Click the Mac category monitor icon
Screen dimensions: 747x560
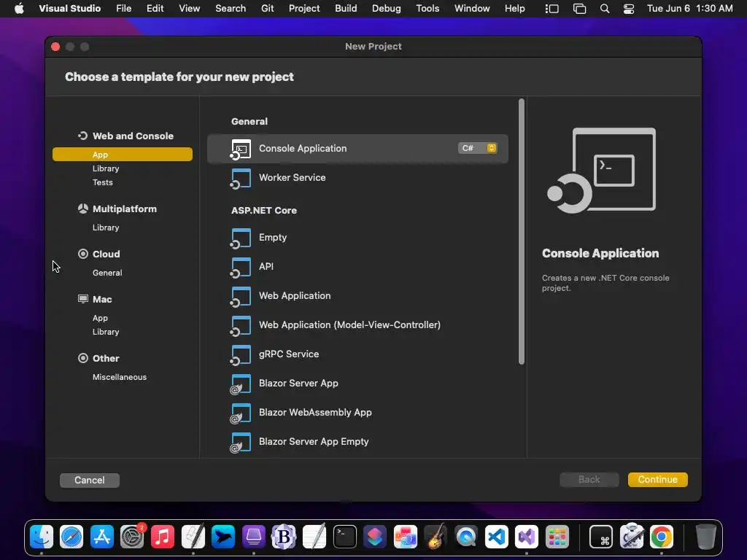(x=83, y=299)
